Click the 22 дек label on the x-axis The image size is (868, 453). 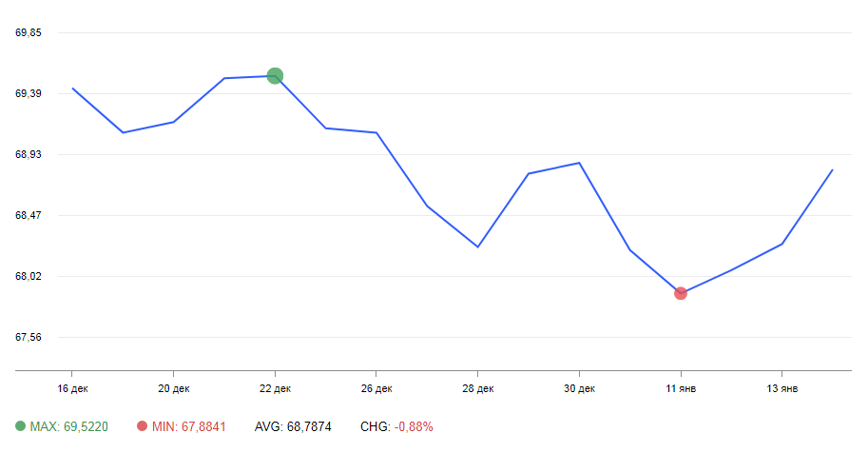click(x=275, y=388)
